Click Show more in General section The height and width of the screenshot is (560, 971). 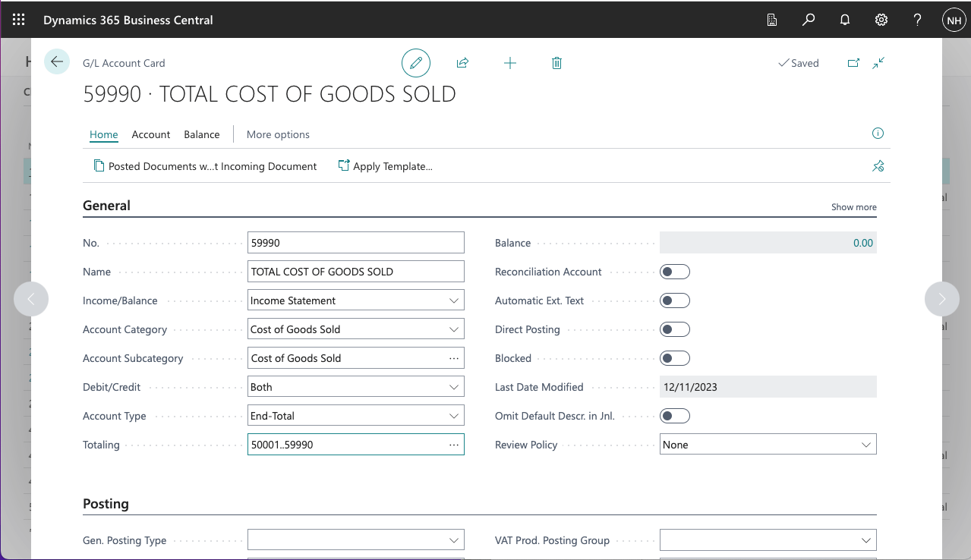853,207
